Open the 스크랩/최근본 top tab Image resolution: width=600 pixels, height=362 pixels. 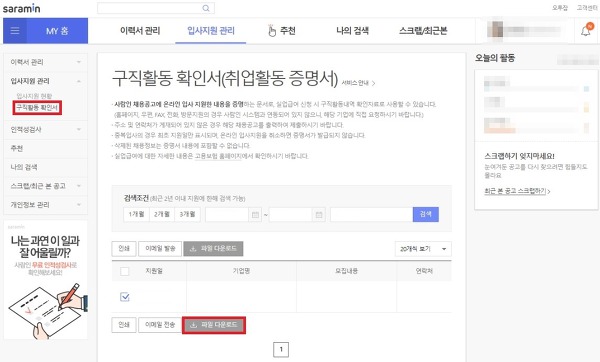[423, 31]
